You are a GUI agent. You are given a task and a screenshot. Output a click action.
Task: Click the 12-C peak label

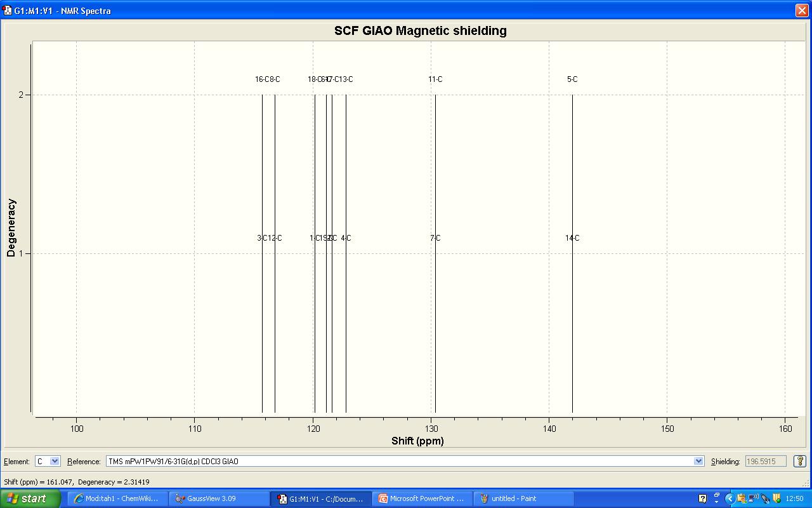tap(275, 238)
